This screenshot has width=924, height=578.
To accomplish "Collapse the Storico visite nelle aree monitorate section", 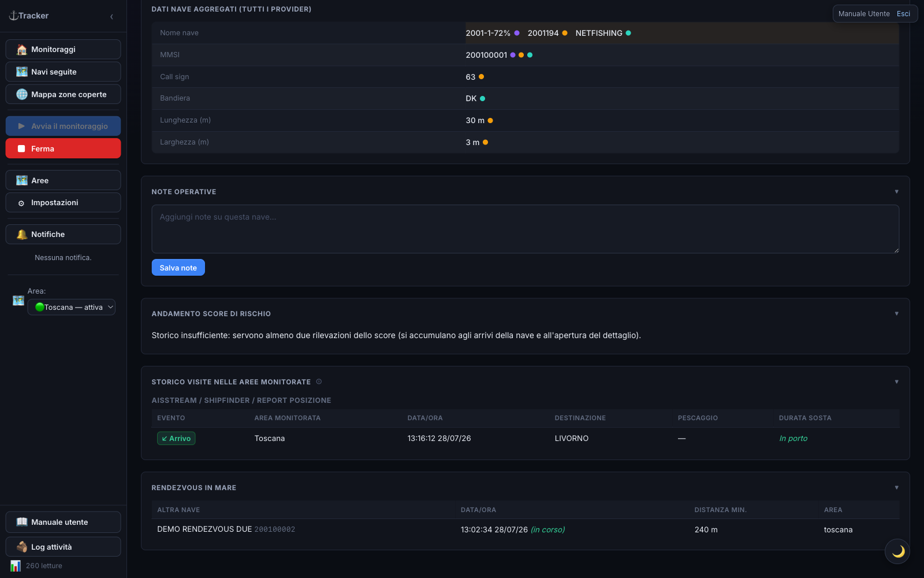I will 896,381.
